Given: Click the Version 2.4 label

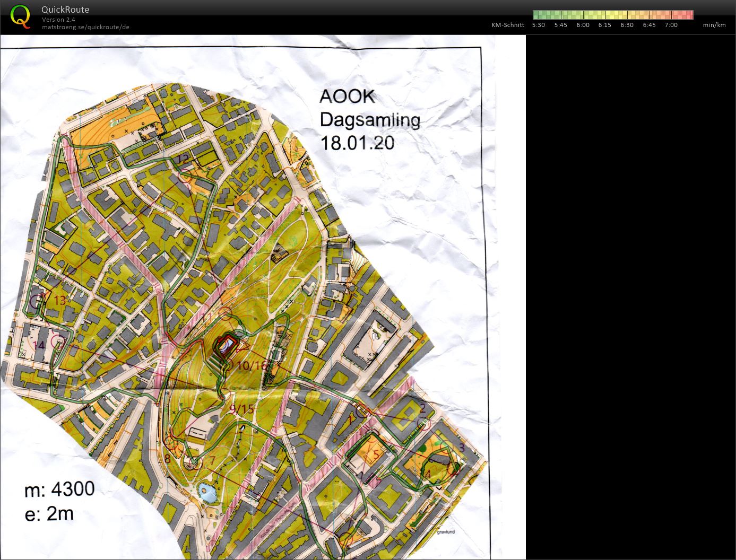Looking at the screenshot, I should [59, 20].
